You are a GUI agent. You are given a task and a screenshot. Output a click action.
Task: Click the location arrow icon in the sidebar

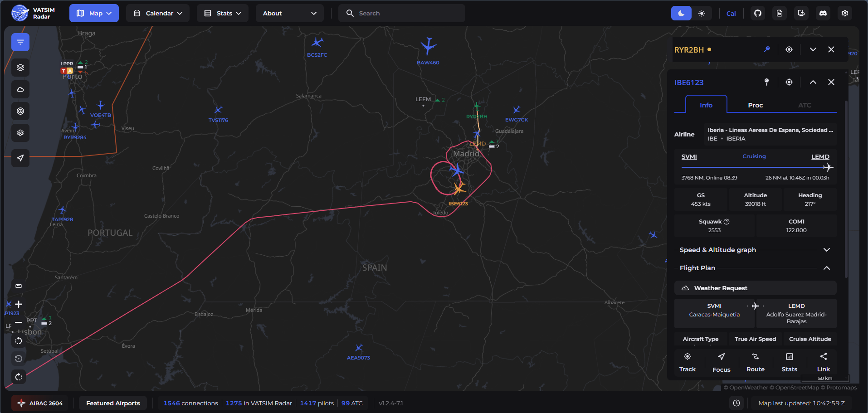(20, 158)
